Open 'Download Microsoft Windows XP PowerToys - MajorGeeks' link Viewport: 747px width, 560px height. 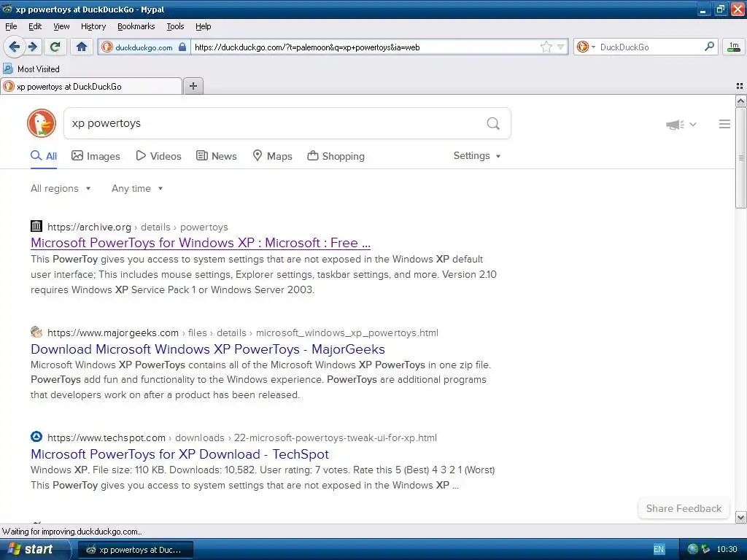click(x=208, y=349)
